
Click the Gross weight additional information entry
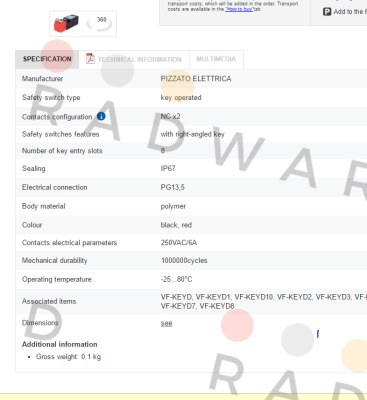pyautogui.click(x=68, y=357)
